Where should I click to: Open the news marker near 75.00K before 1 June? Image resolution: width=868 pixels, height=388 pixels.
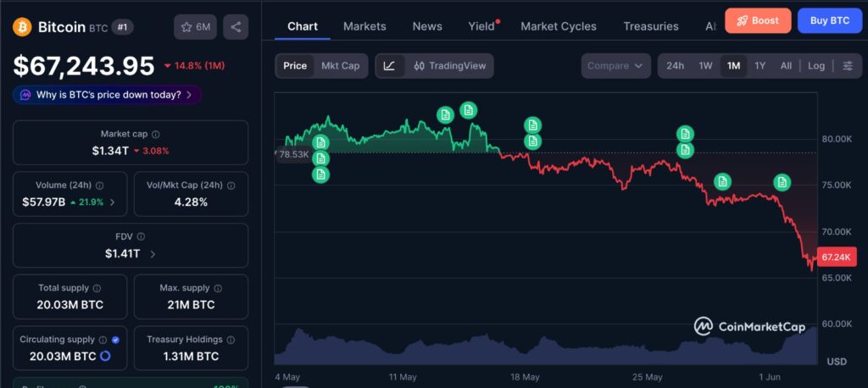[722, 181]
